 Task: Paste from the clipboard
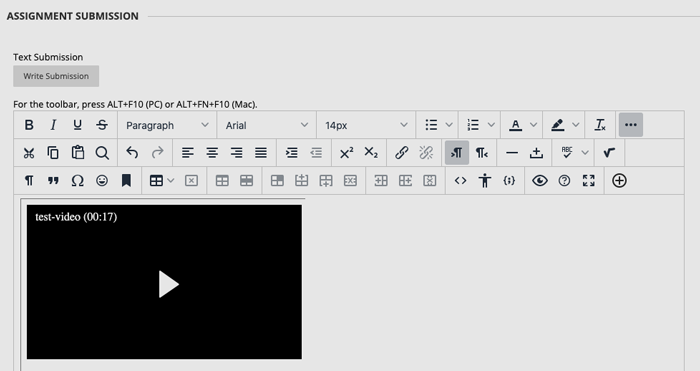point(77,153)
